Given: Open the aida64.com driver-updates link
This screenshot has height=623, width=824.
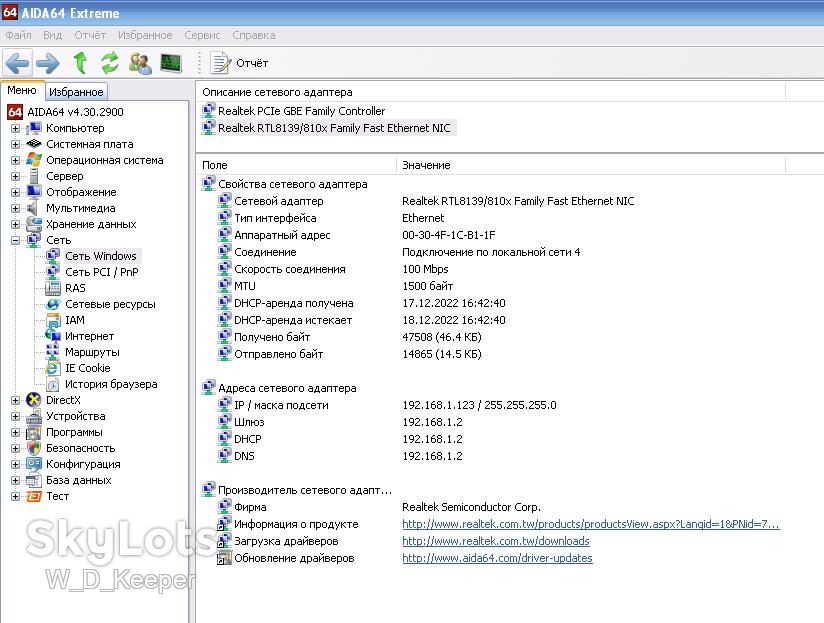Looking at the screenshot, I should tap(497, 558).
